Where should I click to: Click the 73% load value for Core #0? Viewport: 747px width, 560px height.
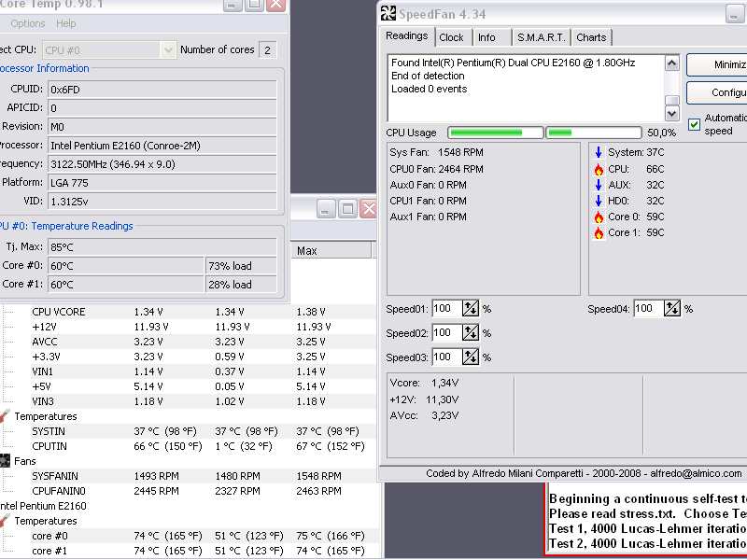tap(241, 266)
